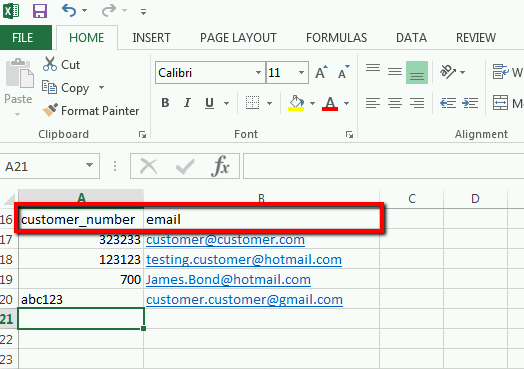Click the Copy icon
Viewport: 524px width, 369px height.
click(49, 87)
